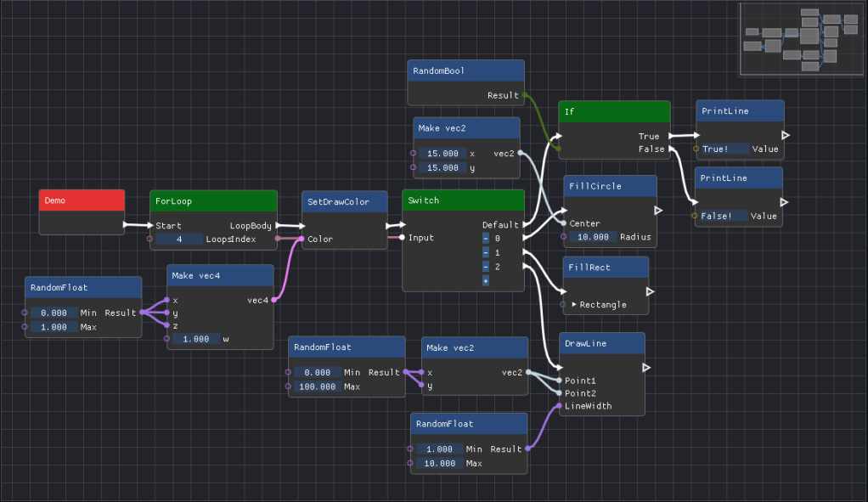The height and width of the screenshot is (502, 868).
Task: Remove Switch case 0 with minus button
Action: (486, 239)
